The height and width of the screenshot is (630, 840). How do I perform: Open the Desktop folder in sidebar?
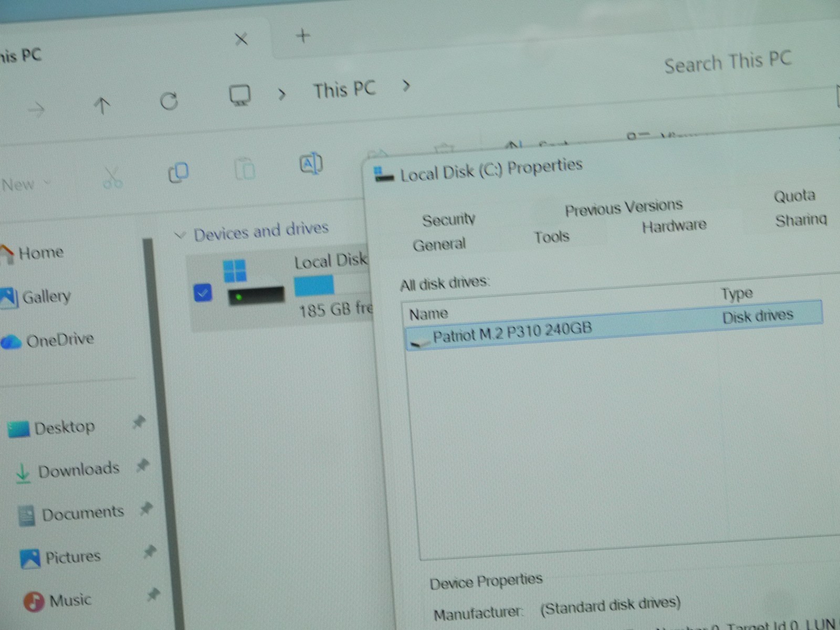point(51,428)
